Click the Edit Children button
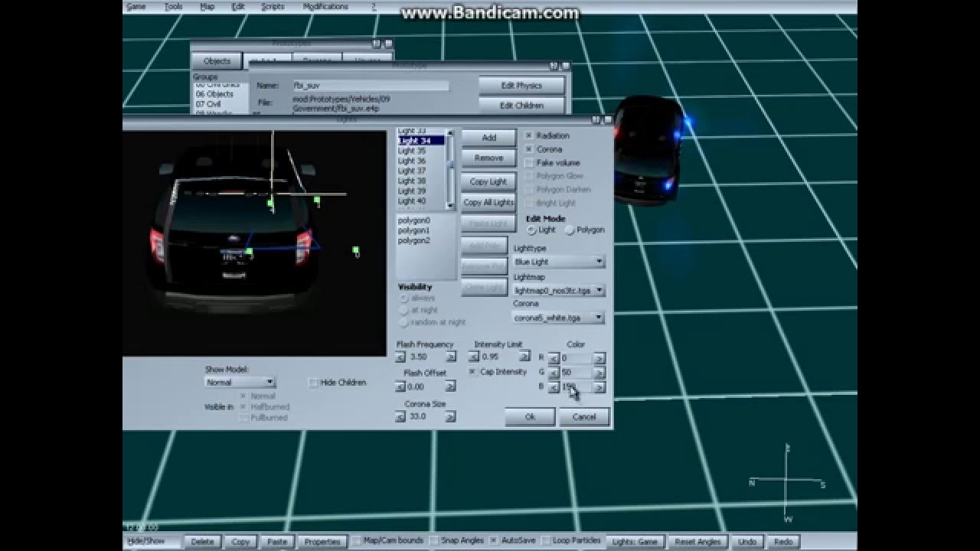This screenshot has height=551, width=980. tap(521, 106)
